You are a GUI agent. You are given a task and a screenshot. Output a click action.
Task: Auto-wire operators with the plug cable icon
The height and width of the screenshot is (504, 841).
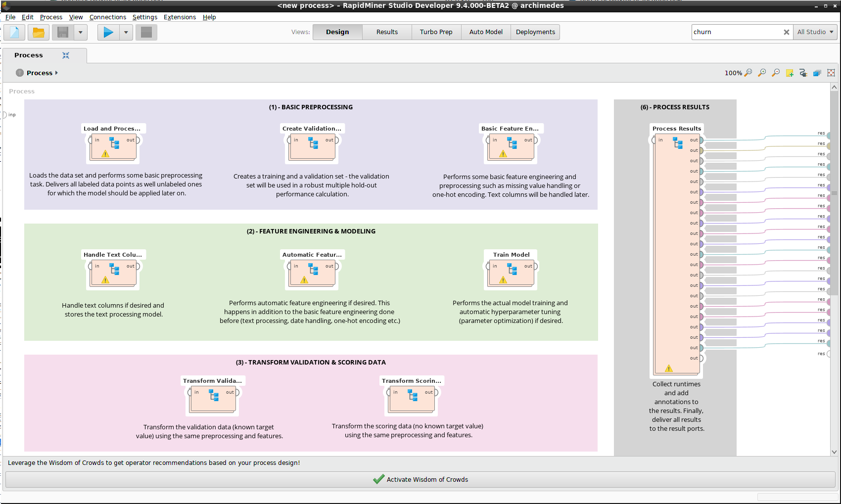(x=803, y=73)
